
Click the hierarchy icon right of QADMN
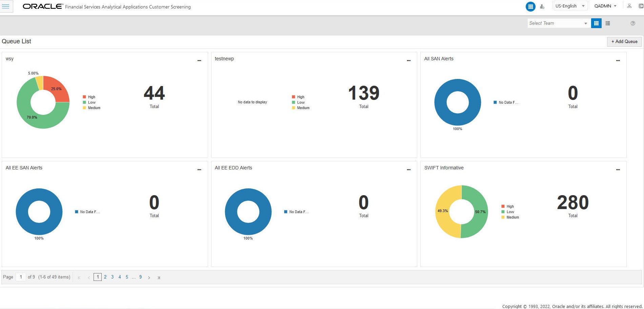[629, 6]
